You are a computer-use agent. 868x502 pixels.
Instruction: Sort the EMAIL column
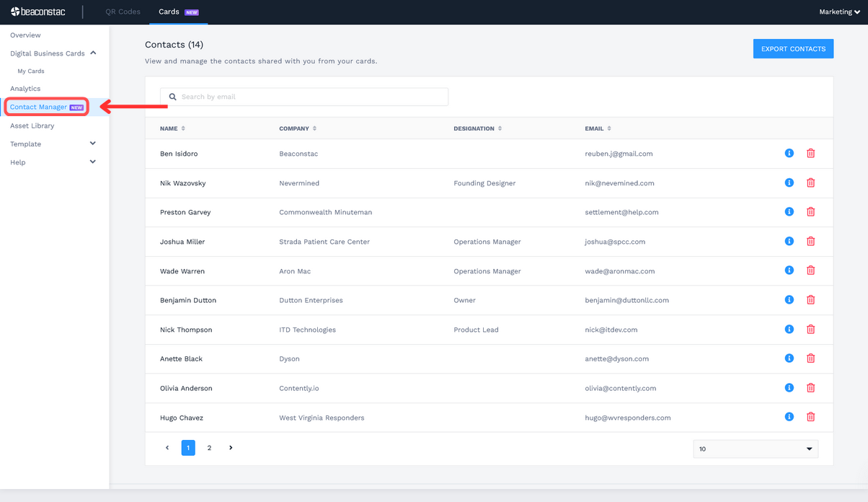point(608,128)
